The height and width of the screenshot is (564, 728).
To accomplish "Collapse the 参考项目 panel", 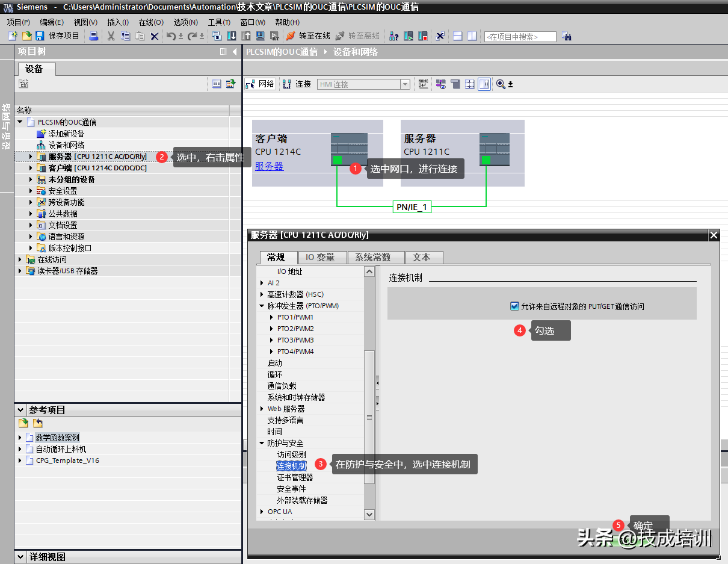I will click(21, 410).
